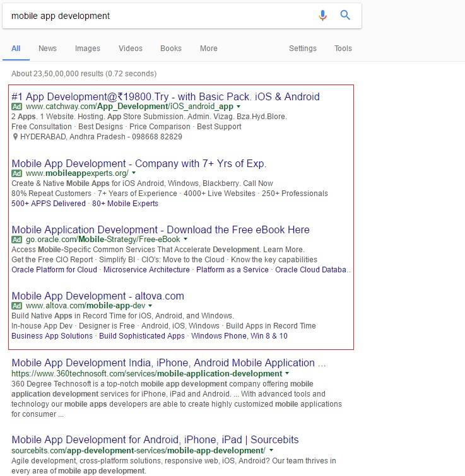This screenshot has width=465, height=476.
Task: Click the Ad badge beside go.oracle.com
Action: [16, 240]
